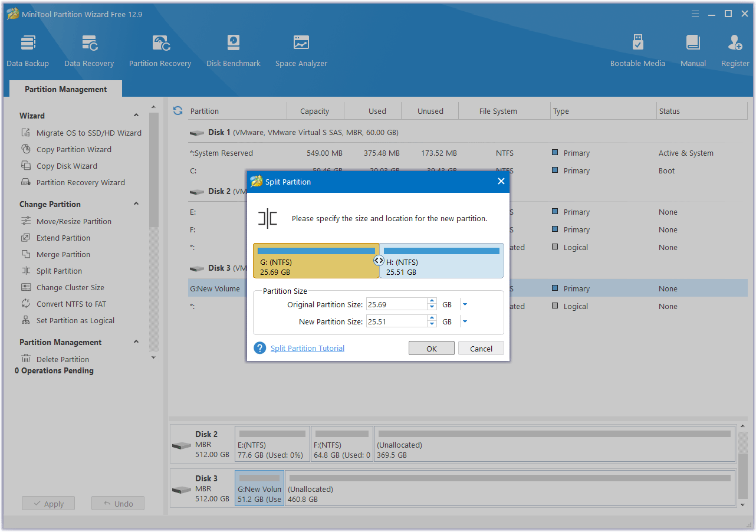The image size is (756, 532).
Task: Decrease Original Partition Size value
Action: (x=432, y=307)
